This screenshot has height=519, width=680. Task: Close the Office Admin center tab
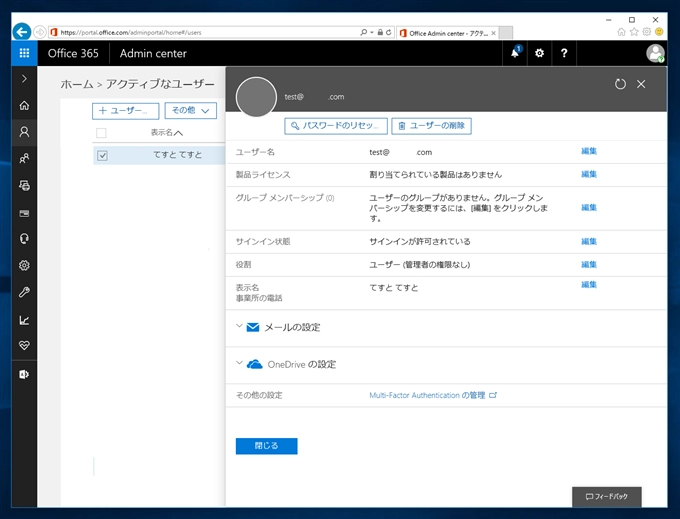click(x=493, y=33)
